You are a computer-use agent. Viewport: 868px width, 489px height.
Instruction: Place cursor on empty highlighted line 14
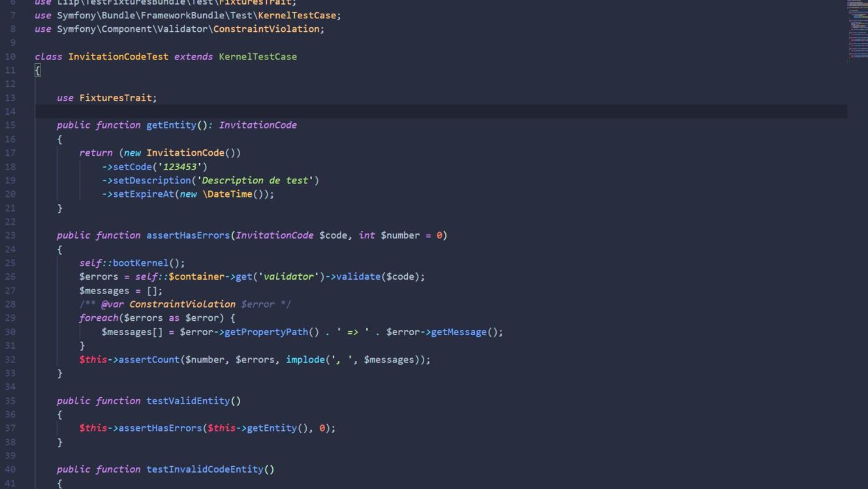[x=392, y=111]
